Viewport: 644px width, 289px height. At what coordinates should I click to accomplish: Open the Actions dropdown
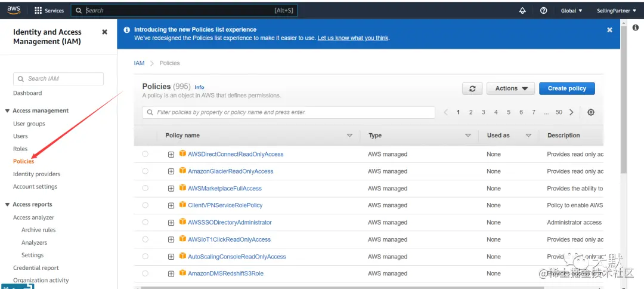[510, 88]
